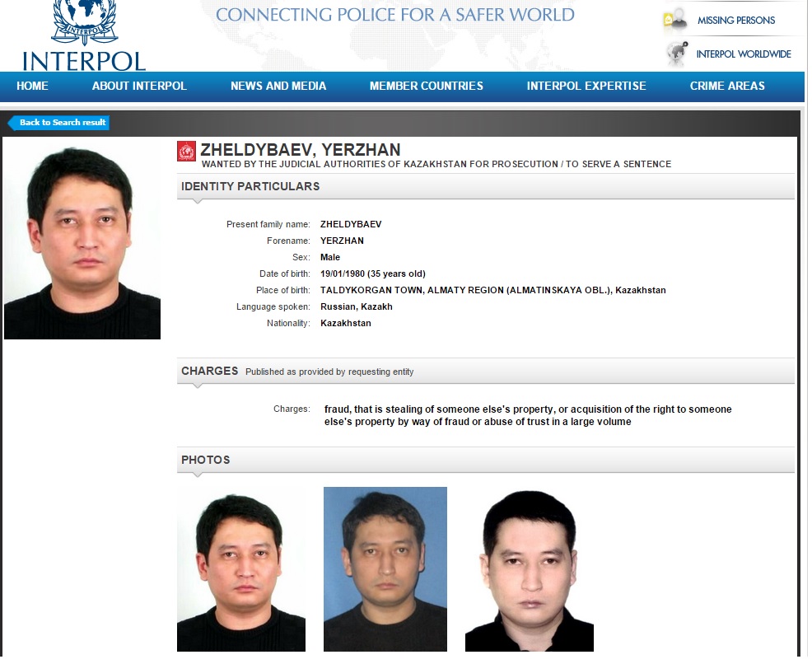Click the INTERPOL globe logo
This screenshot has width=812, height=664.
(84, 35)
